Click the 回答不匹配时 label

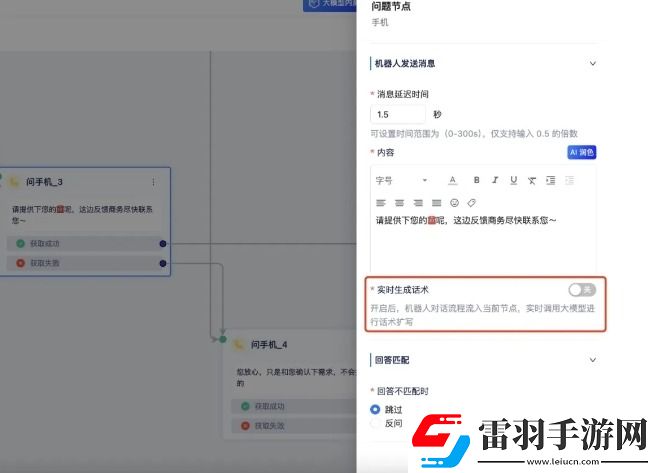coord(402,391)
